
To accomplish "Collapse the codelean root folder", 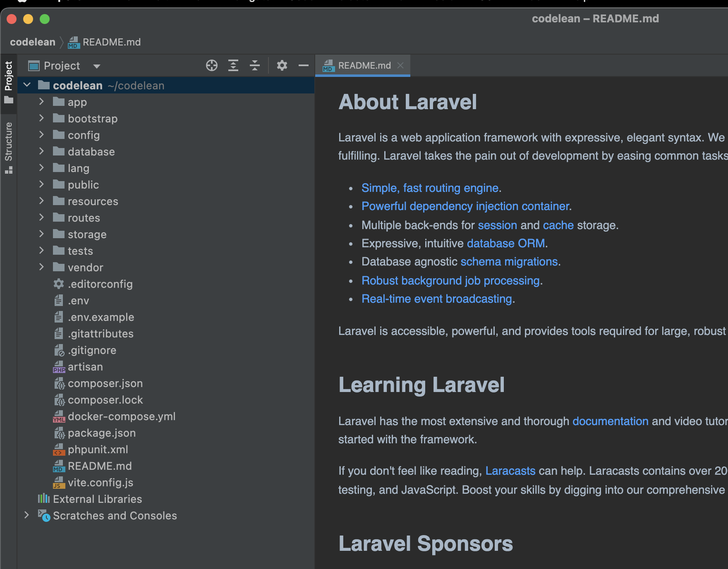I will coord(27,85).
